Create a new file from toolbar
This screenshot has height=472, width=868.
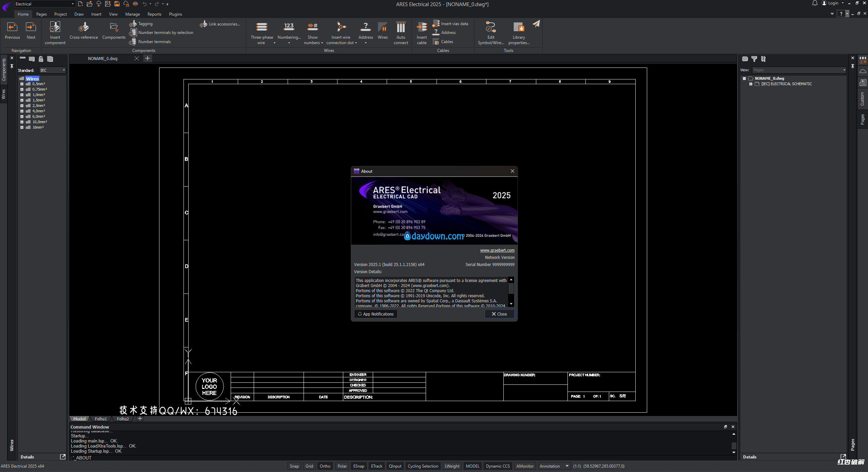[80, 4]
